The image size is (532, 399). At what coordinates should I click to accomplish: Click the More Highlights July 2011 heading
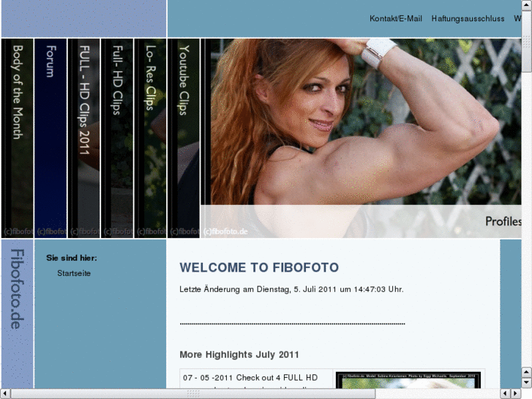pos(239,354)
